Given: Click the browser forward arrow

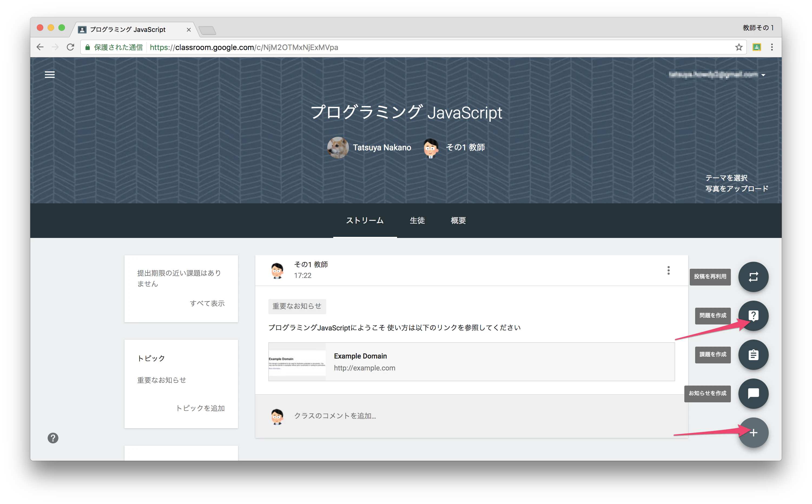Looking at the screenshot, I should [x=55, y=47].
